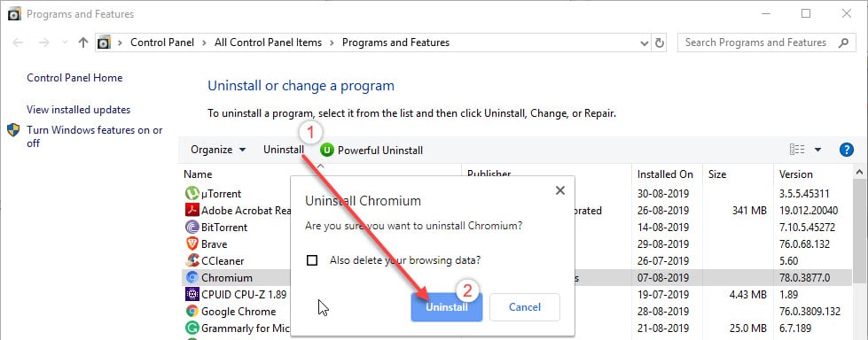Click the Search Programs and Features field
868x340 pixels.
click(x=766, y=42)
